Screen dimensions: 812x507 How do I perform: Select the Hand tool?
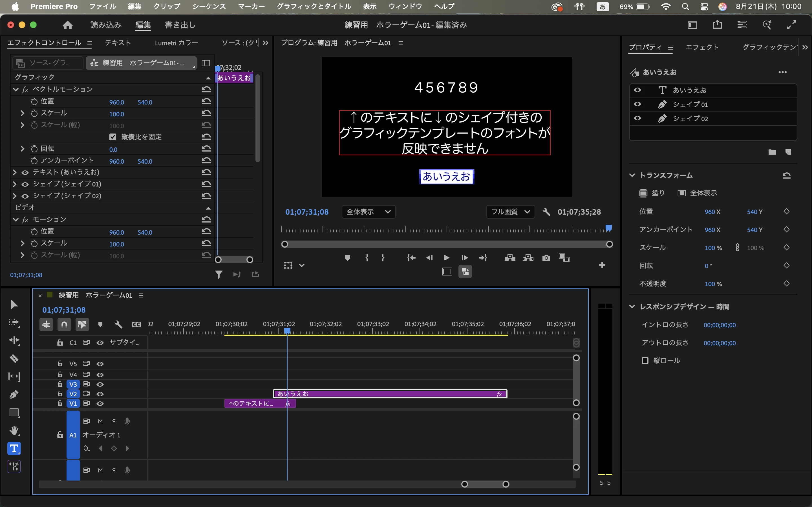pyautogui.click(x=14, y=430)
